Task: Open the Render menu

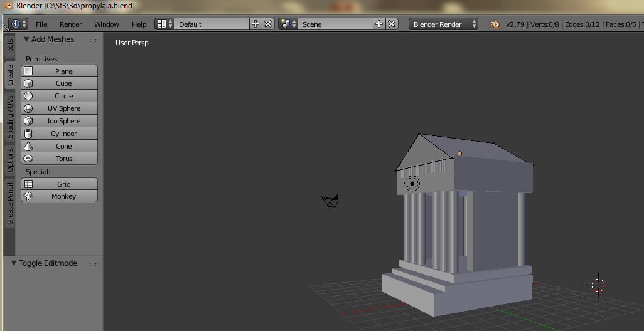Action: point(71,24)
